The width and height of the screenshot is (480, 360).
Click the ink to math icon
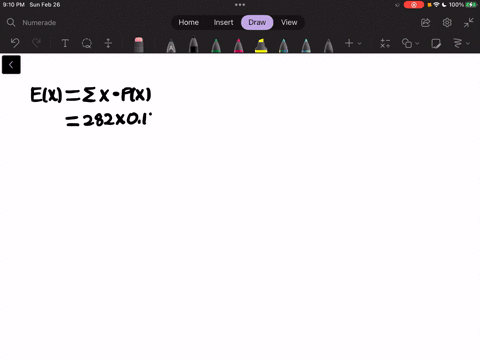click(x=385, y=43)
